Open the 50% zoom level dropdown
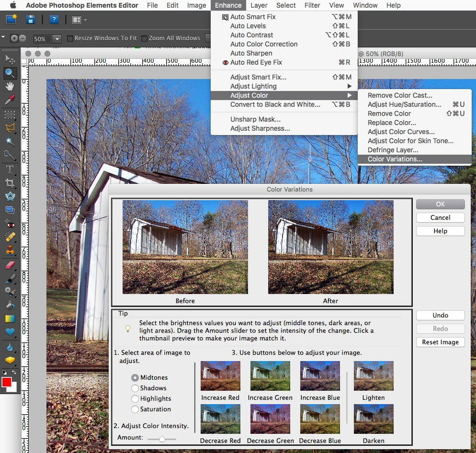Screen dimensions: 476x453 click(57, 39)
